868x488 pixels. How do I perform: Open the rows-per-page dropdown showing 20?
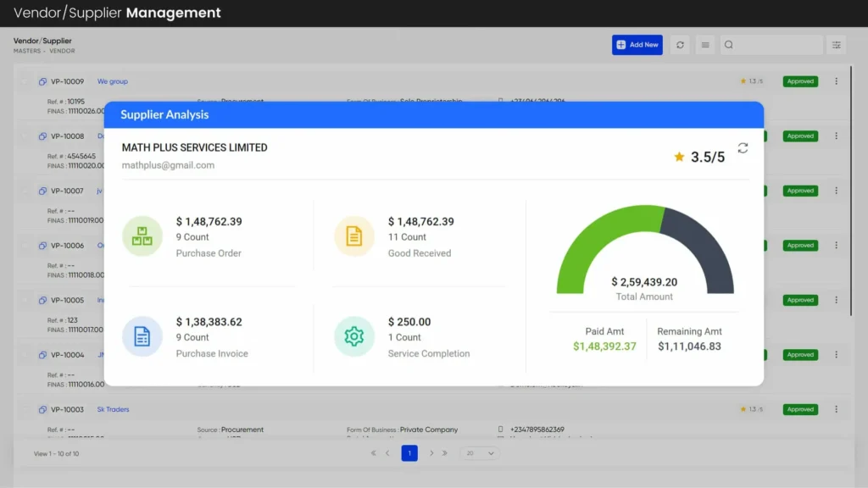click(x=480, y=453)
